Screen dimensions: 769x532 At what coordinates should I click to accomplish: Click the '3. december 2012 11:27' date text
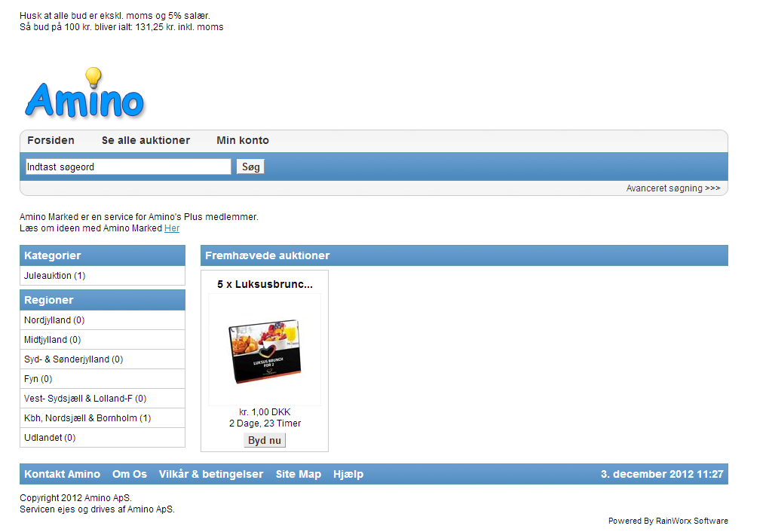tap(662, 474)
